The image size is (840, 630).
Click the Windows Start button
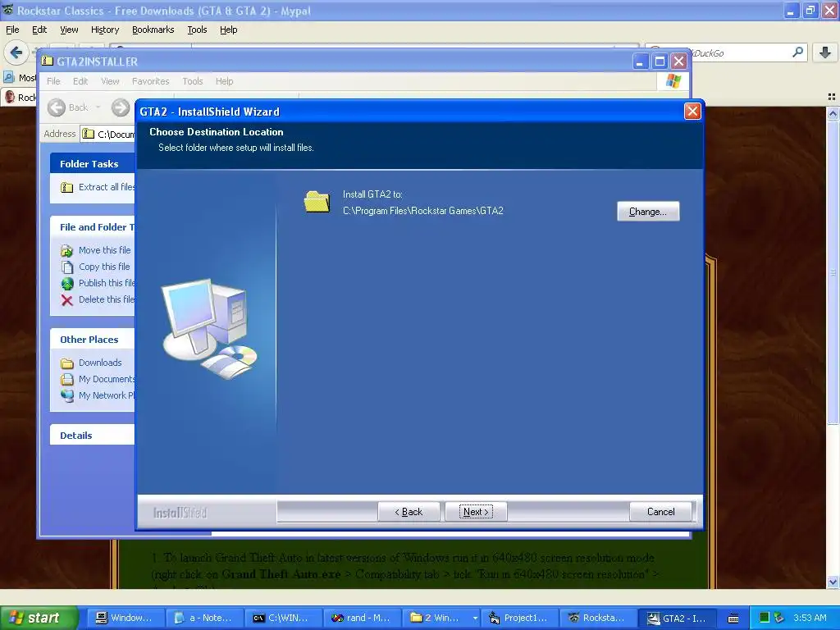click(x=39, y=618)
